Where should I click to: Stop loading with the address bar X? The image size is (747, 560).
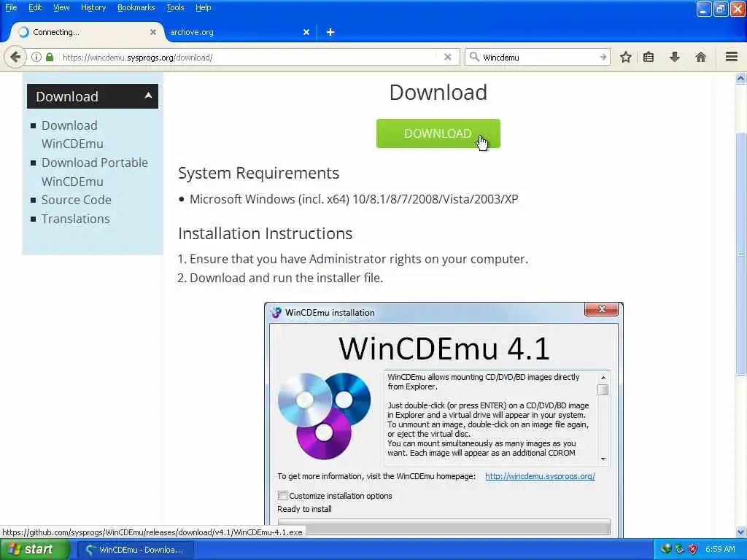coord(447,57)
